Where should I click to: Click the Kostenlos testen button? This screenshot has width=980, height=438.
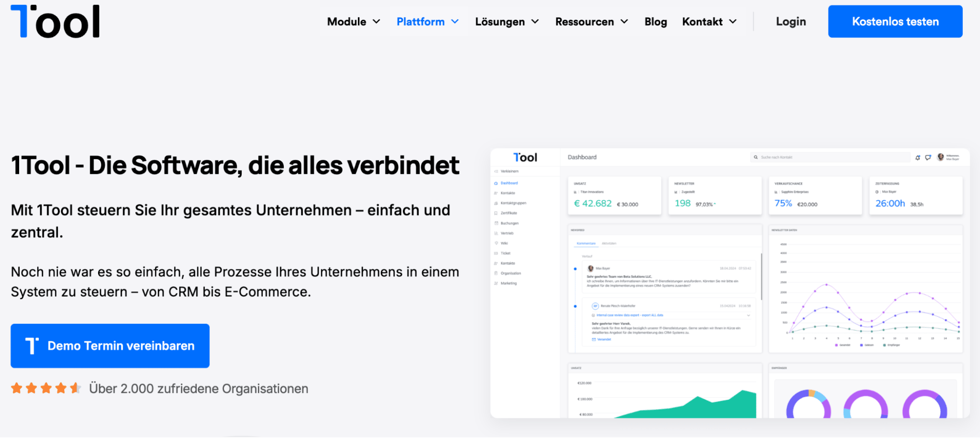[895, 22]
